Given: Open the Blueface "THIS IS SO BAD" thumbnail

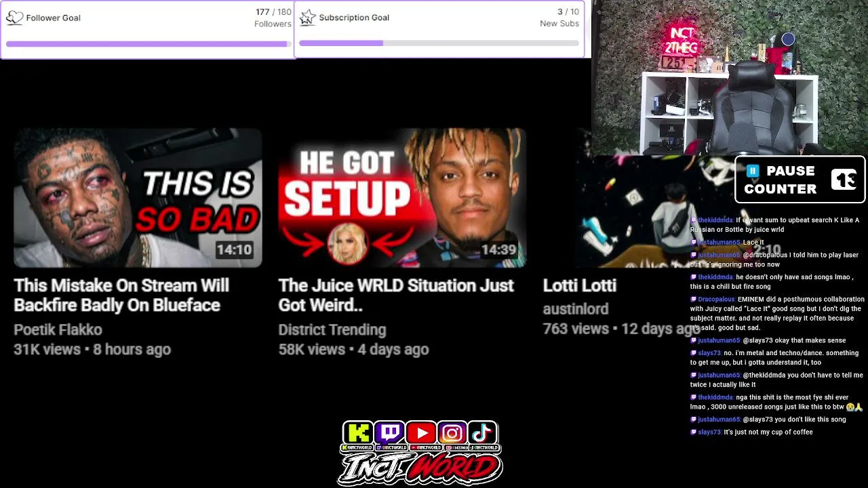Looking at the screenshot, I should pyautogui.click(x=138, y=198).
